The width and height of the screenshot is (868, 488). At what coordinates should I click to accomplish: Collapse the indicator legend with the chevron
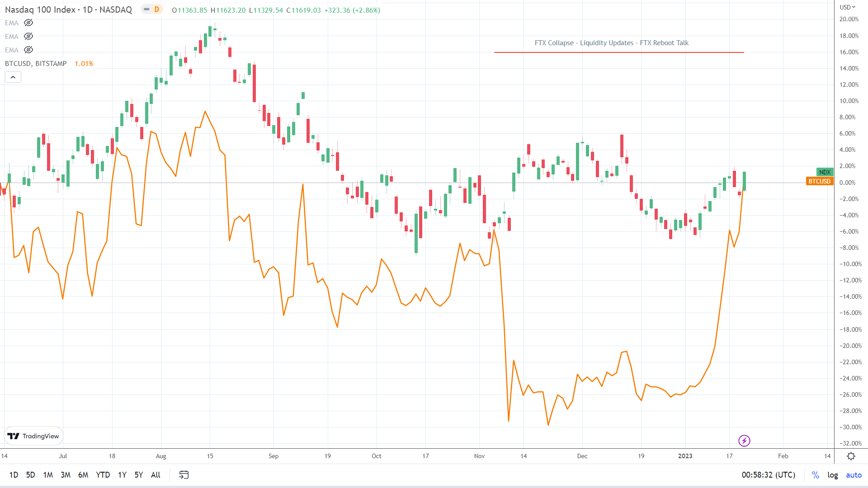pyautogui.click(x=13, y=77)
